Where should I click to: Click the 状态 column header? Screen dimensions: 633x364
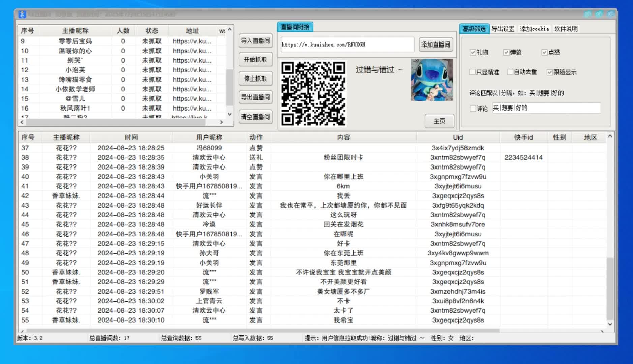click(152, 31)
